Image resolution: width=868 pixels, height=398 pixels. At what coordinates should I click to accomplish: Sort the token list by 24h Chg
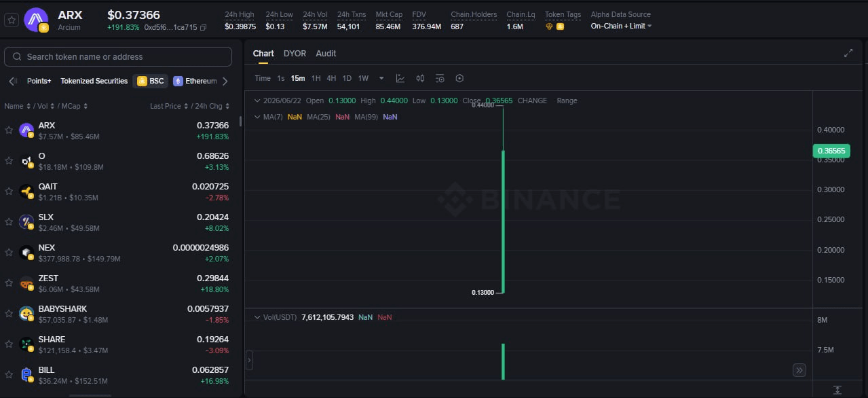pos(211,106)
